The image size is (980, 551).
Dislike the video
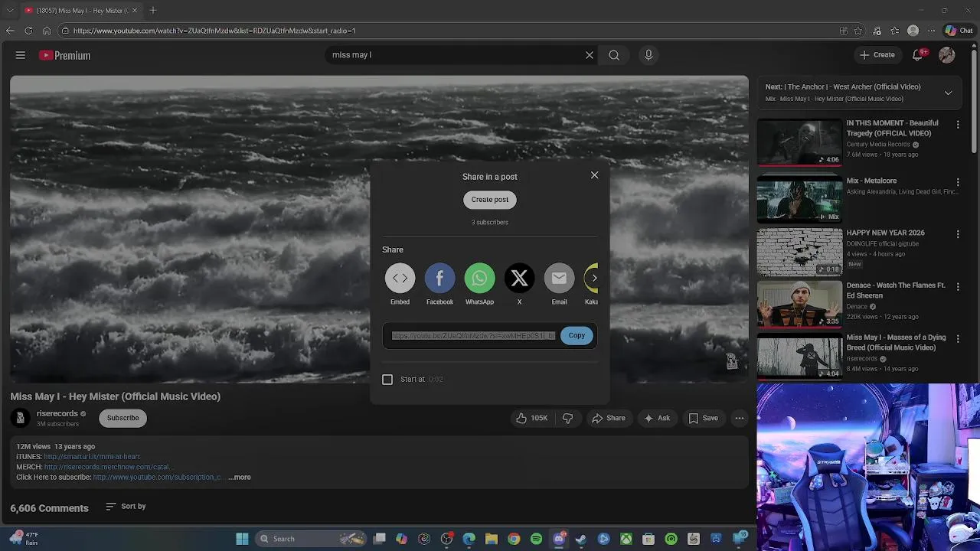pyautogui.click(x=567, y=418)
